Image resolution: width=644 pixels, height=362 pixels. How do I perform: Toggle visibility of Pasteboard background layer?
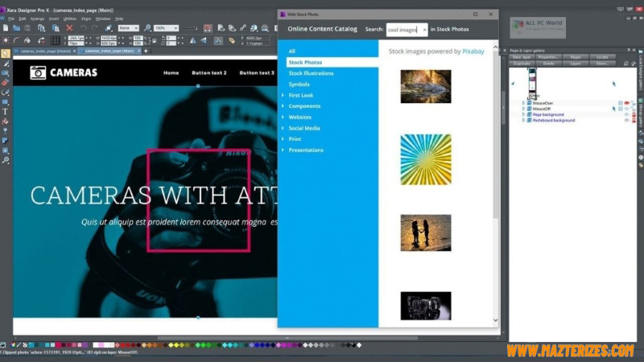tap(627, 120)
